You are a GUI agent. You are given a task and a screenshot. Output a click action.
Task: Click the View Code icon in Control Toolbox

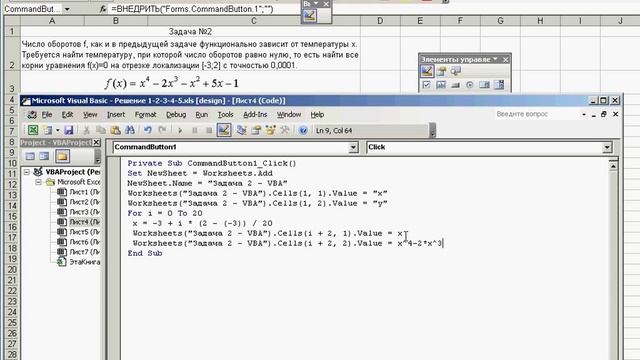tap(456, 71)
